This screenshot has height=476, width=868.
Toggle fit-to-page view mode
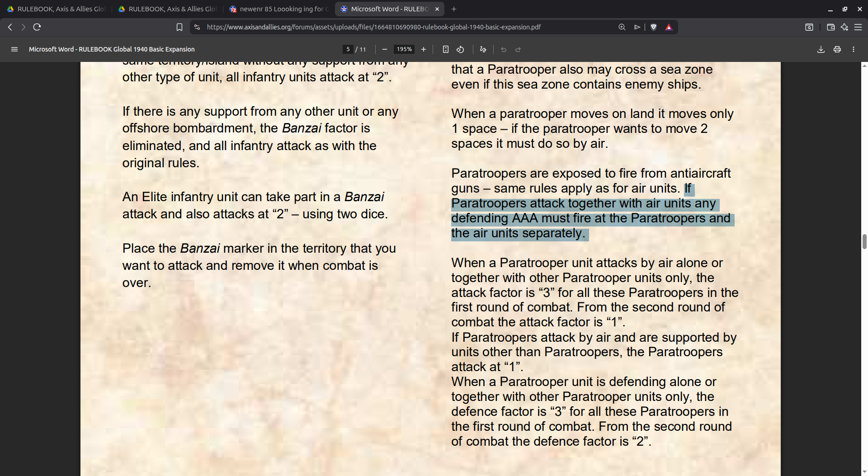(445, 49)
